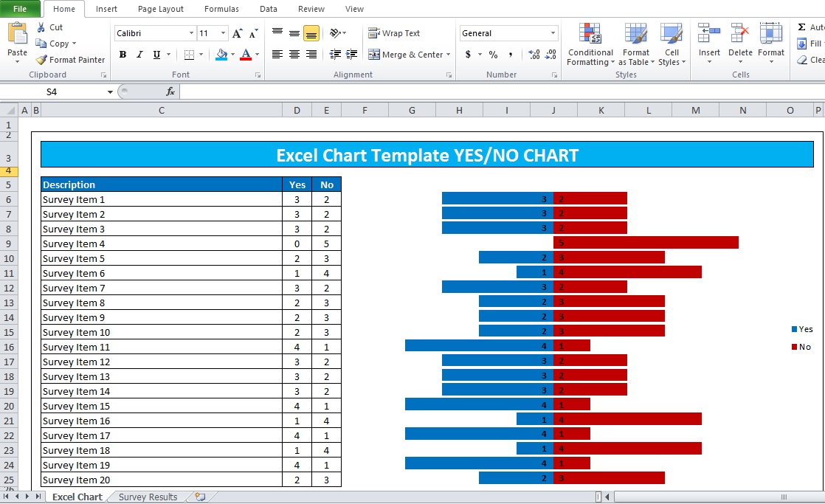
Task: Click the Wrap Text icon
Action: point(373,32)
